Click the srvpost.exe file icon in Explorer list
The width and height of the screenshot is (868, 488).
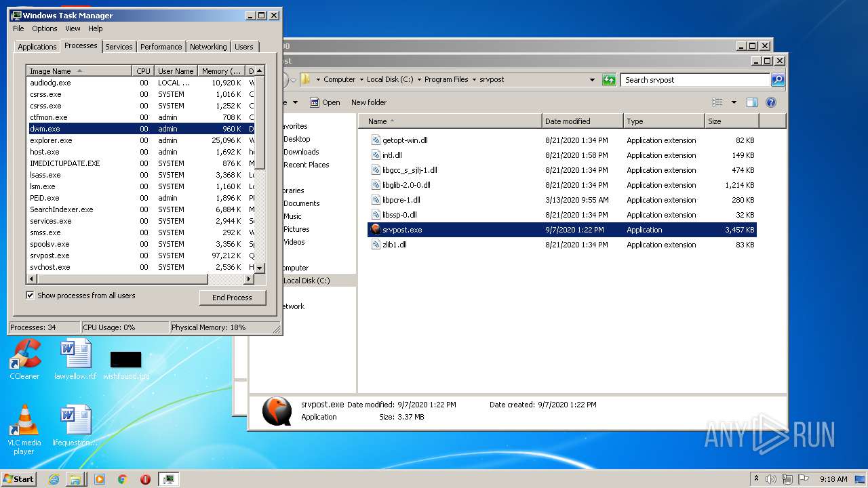[376, 230]
